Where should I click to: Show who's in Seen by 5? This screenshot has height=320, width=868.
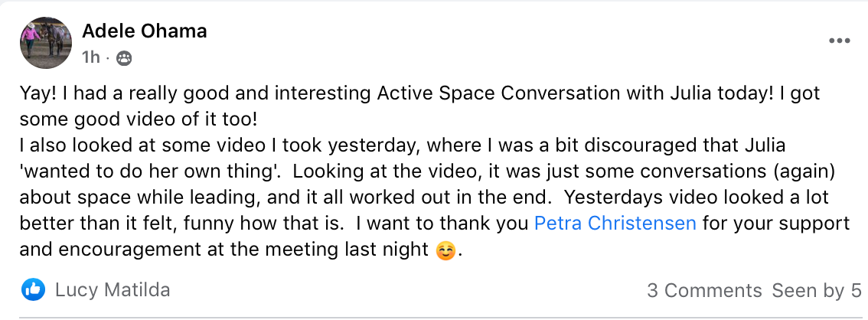point(816,290)
